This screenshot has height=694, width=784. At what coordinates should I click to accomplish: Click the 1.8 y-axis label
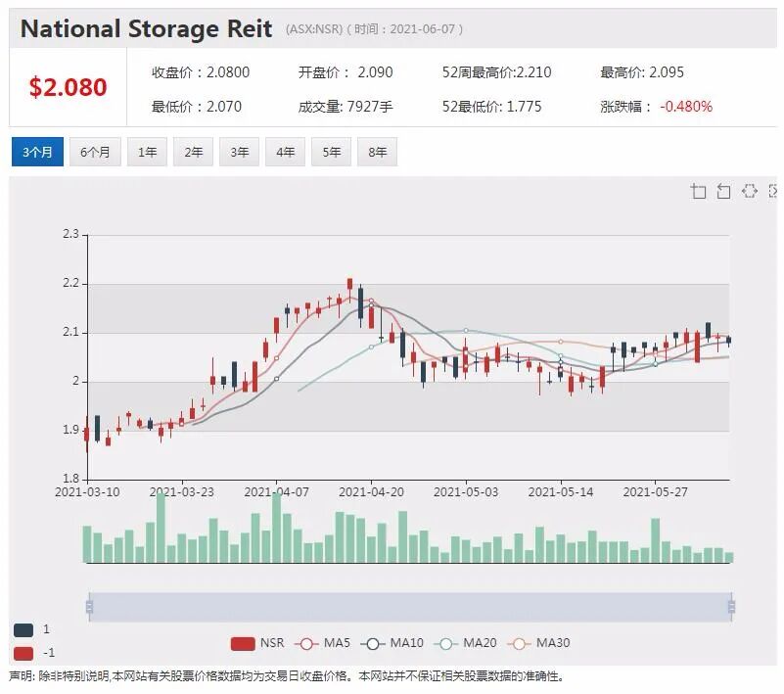pyautogui.click(x=71, y=479)
